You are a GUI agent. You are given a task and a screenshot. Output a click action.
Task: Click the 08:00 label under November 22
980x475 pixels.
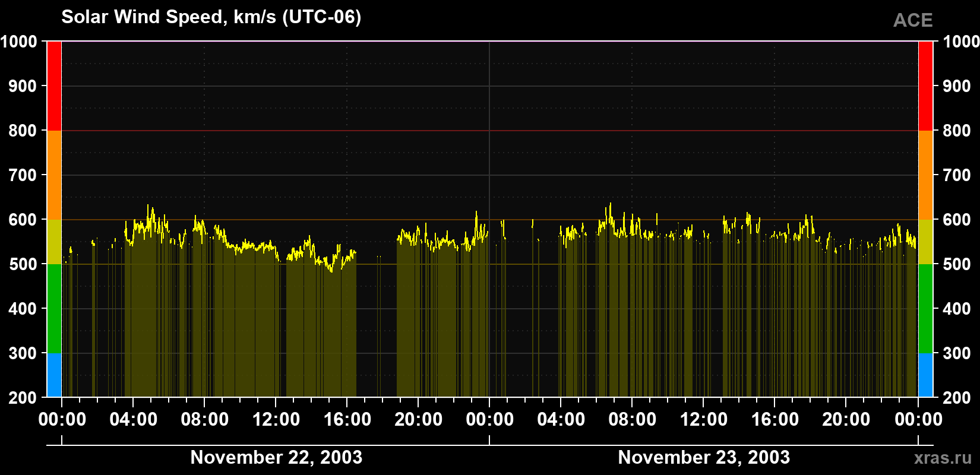coord(205,420)
